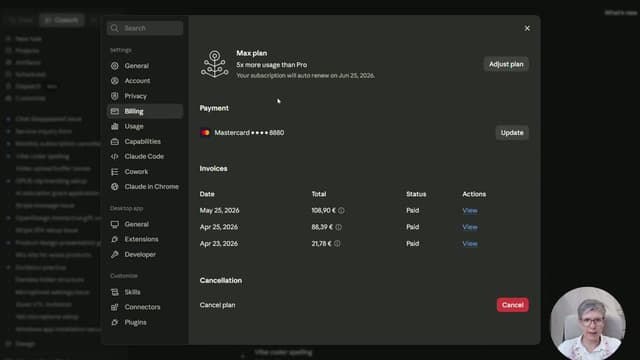Click the General settings icon
The height and width of the screenshot is (360, 640).
(x=115, y=66)
